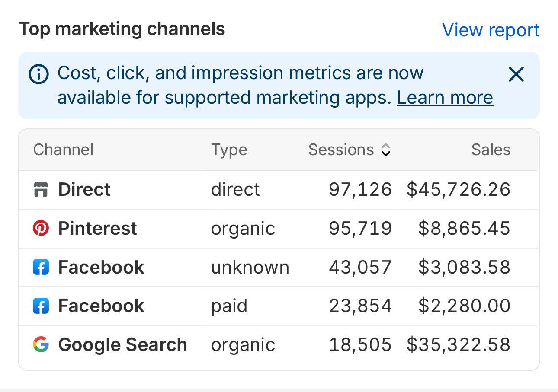558x392 pixels.
Task: Click the Facebook icon in the unknown row
Action: pos(41,267)
